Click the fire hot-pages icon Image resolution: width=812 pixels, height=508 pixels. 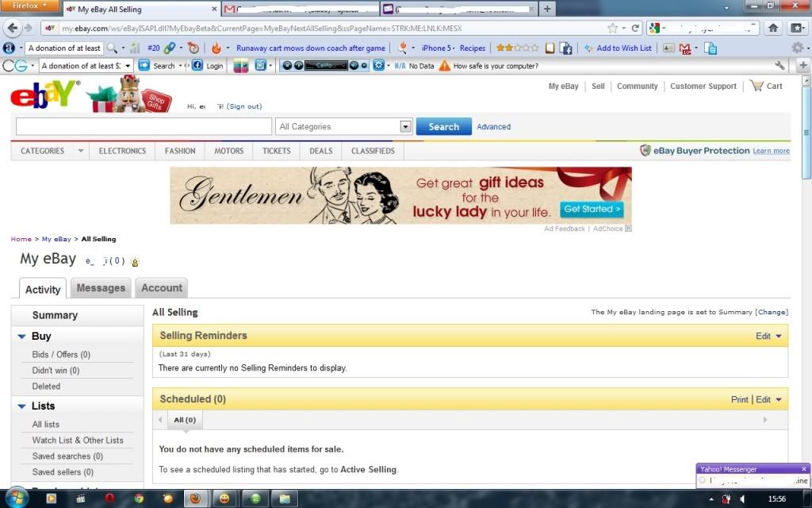point(216,48)
